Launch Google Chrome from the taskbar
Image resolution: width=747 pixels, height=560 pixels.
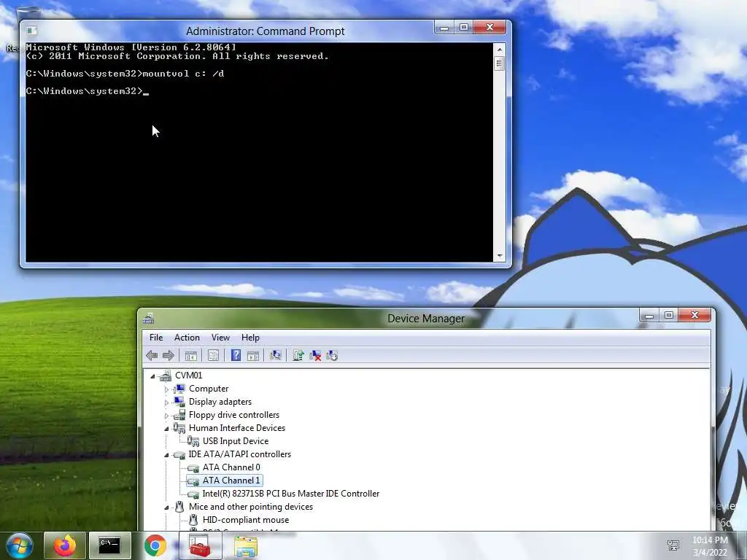[155, 545]
